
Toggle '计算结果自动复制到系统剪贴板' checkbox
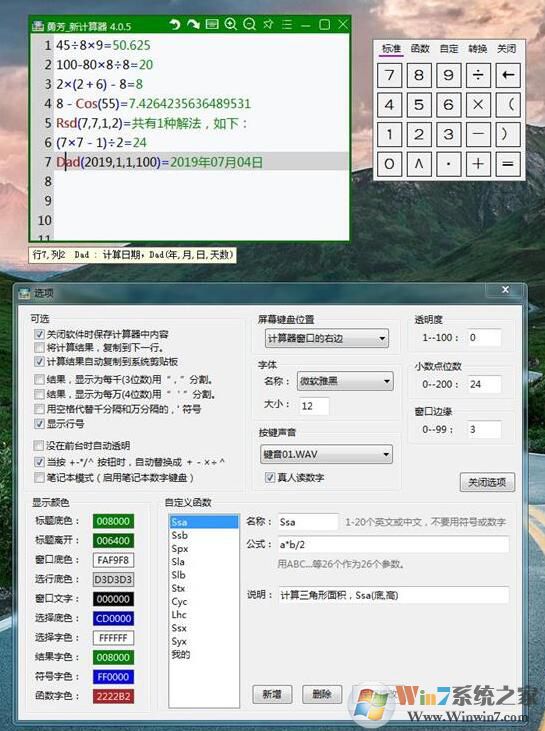(39, 361)
